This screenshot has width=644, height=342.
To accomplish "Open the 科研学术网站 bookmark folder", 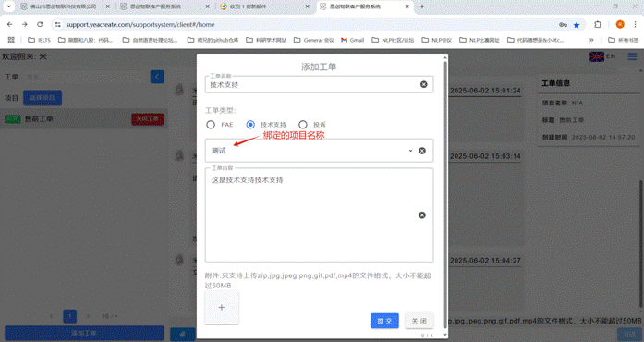I will click(x=266, y=40).
